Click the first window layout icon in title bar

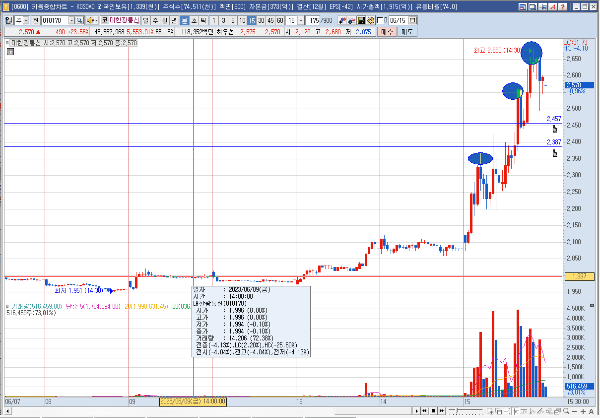[x=523, y=7]
